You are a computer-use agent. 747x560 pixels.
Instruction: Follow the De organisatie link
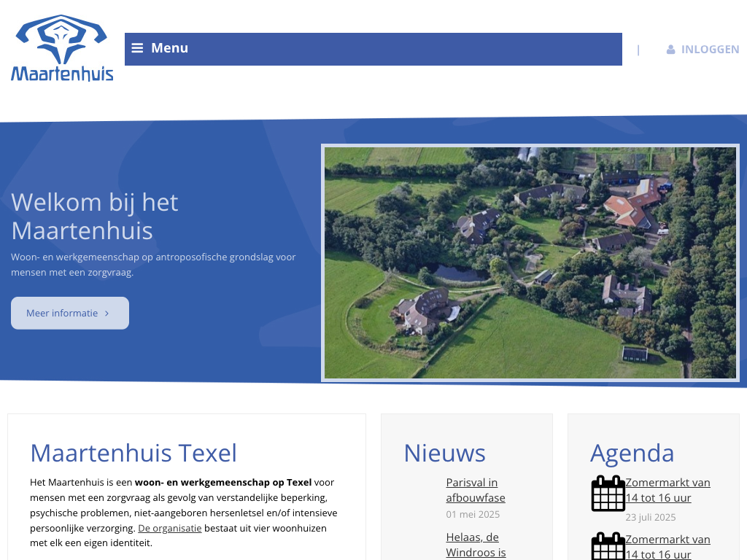point(169,528)
